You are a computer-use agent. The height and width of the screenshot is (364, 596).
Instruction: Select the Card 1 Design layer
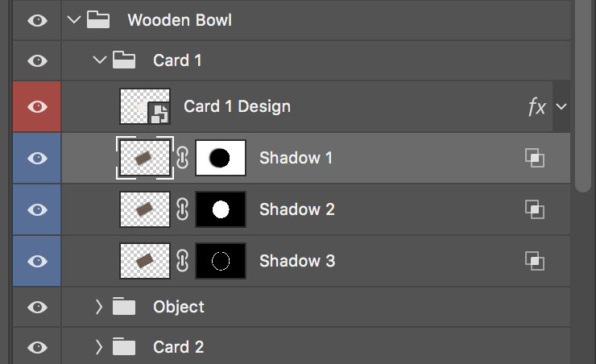[x=237, y=106]
